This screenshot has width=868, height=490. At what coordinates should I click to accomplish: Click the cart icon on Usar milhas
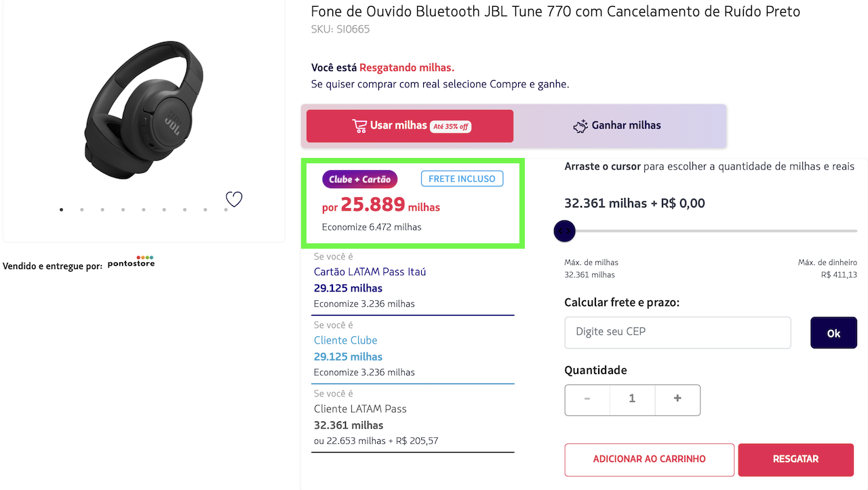359,126
